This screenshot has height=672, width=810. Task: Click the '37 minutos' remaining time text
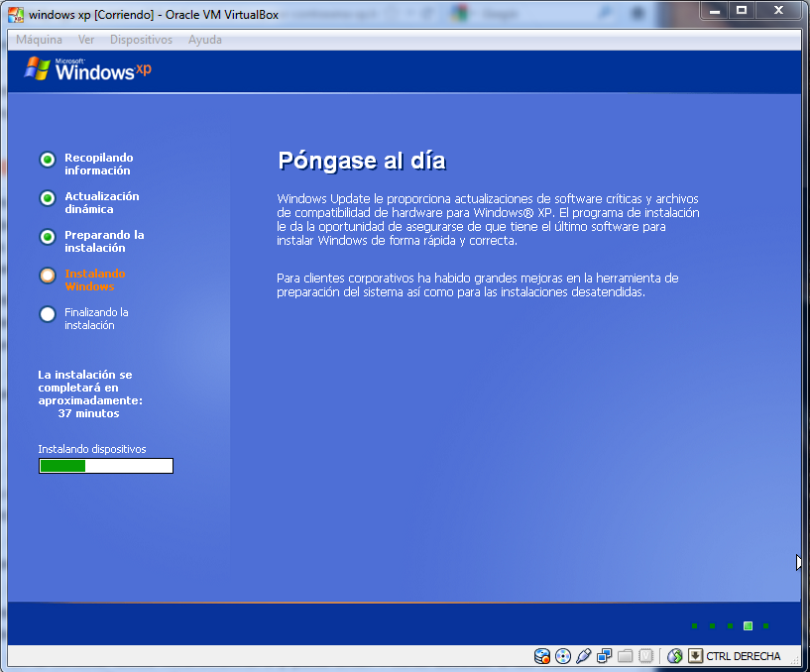88,413
